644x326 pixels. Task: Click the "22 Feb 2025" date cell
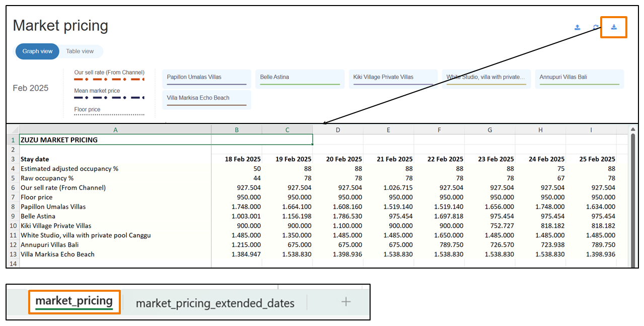[439, 159]
